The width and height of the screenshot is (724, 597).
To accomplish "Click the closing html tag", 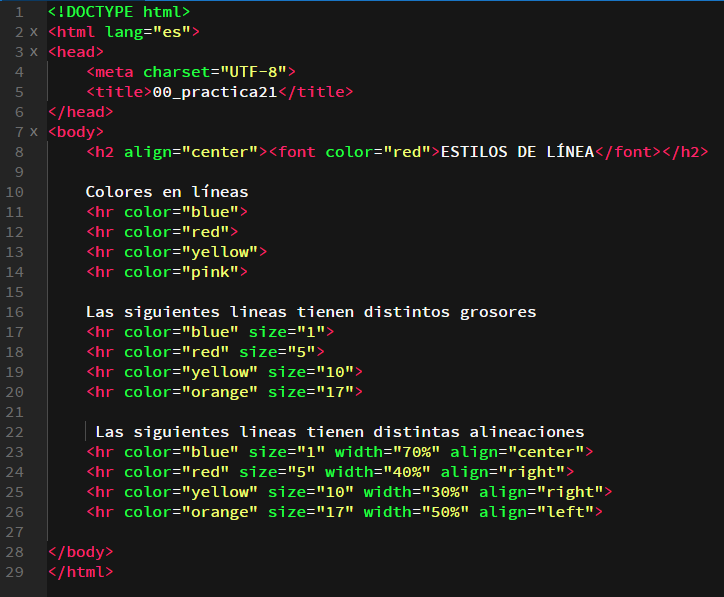I will pos(81,573).
